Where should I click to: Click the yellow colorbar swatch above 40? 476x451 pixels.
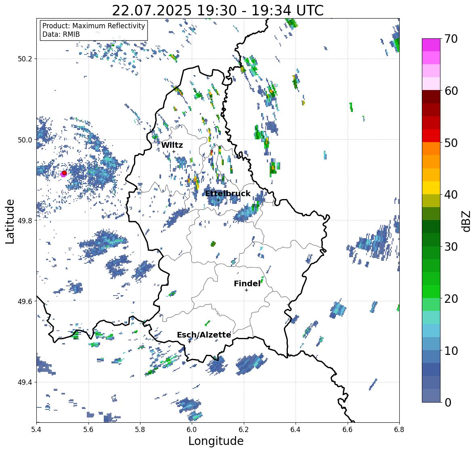pyautogui.click(x=431, y=188)
